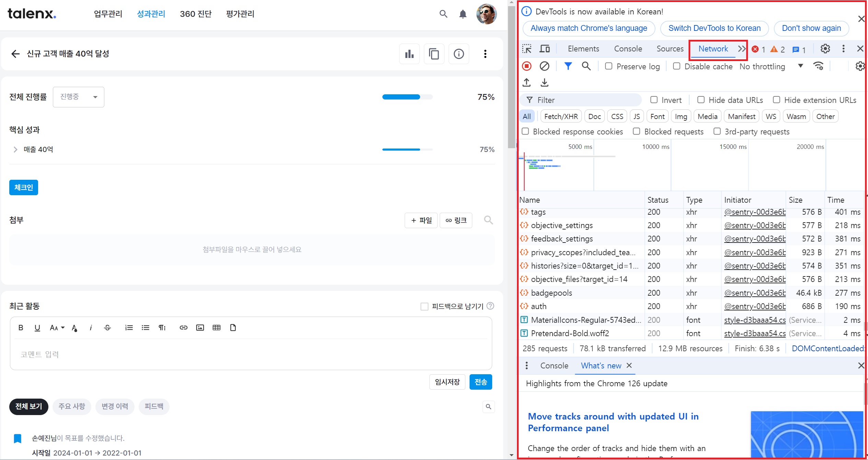Click the 체크인 button
Screen dimensions: 868x460
(24, 187)
